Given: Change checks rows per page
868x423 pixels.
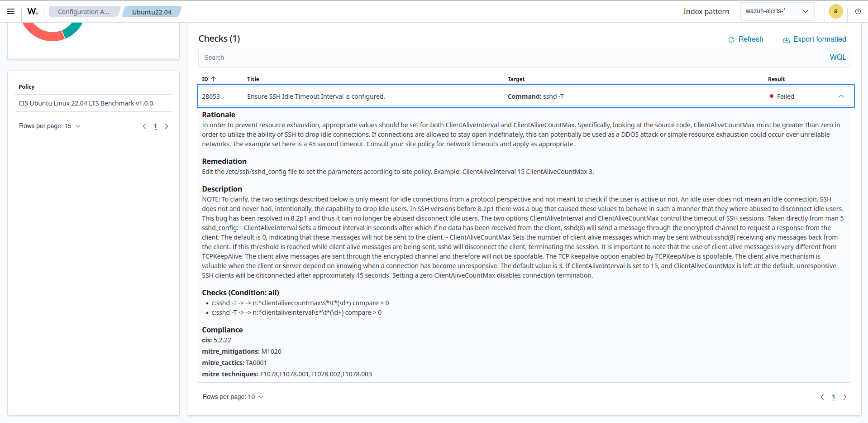Looking at the screenshot, I should point(233,397).
